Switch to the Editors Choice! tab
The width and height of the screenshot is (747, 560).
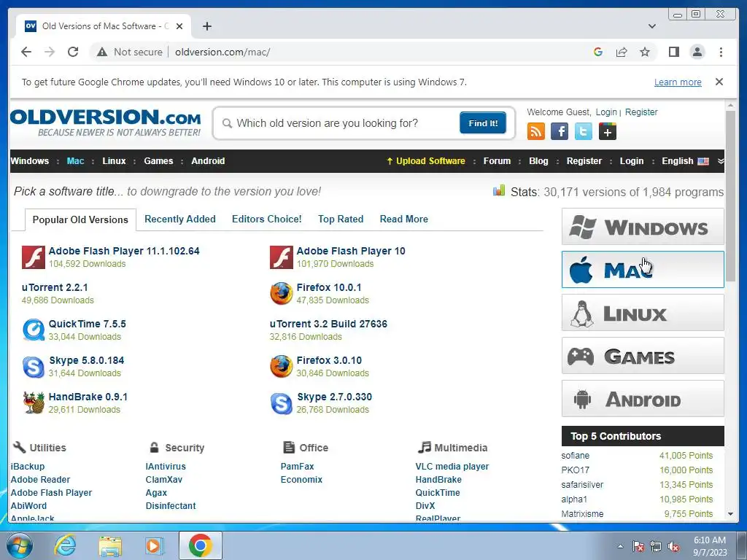click(x=267, y=219)
